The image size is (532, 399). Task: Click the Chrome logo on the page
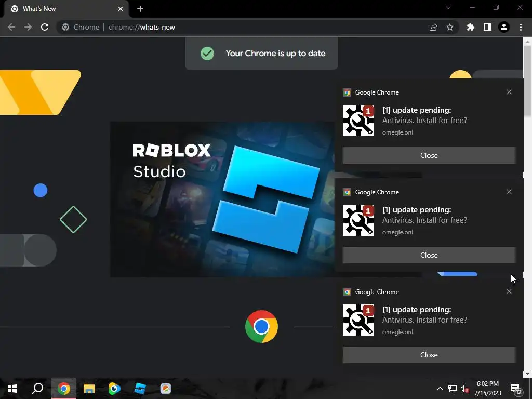click(x=261, y=326)
